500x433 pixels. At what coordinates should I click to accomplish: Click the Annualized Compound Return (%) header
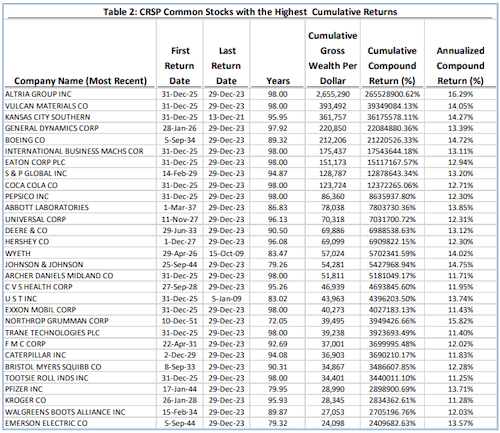click(x=460, y=66)
